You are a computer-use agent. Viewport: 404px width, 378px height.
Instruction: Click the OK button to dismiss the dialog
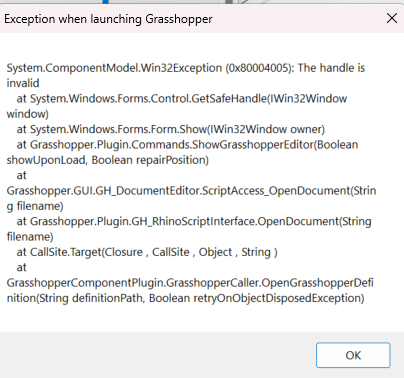click(x=353, y=355)
